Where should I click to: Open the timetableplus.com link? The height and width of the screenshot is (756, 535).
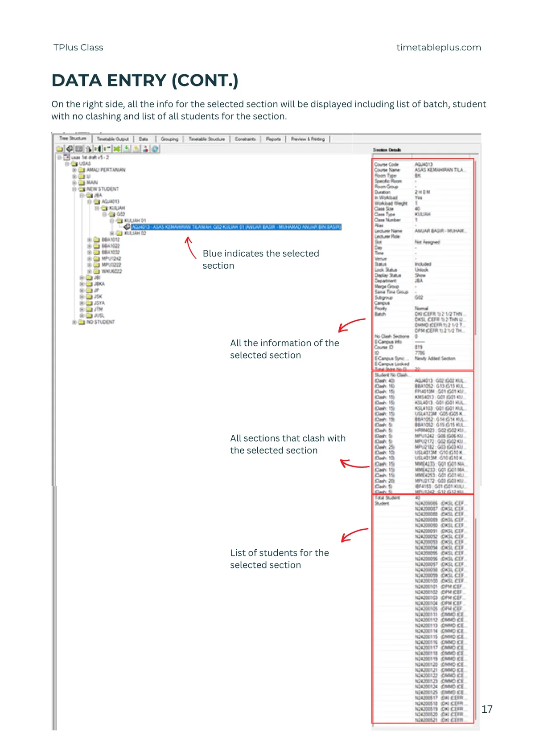tap(439, 47)
